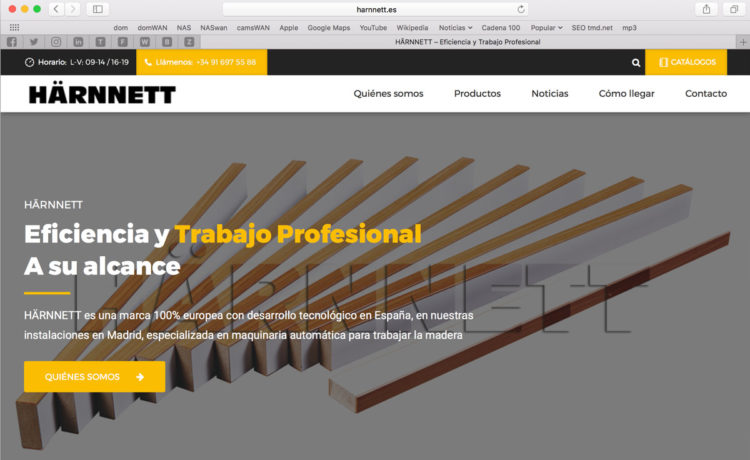
Task: Open the Wikipedia bookmark
Action: [412, 28]
